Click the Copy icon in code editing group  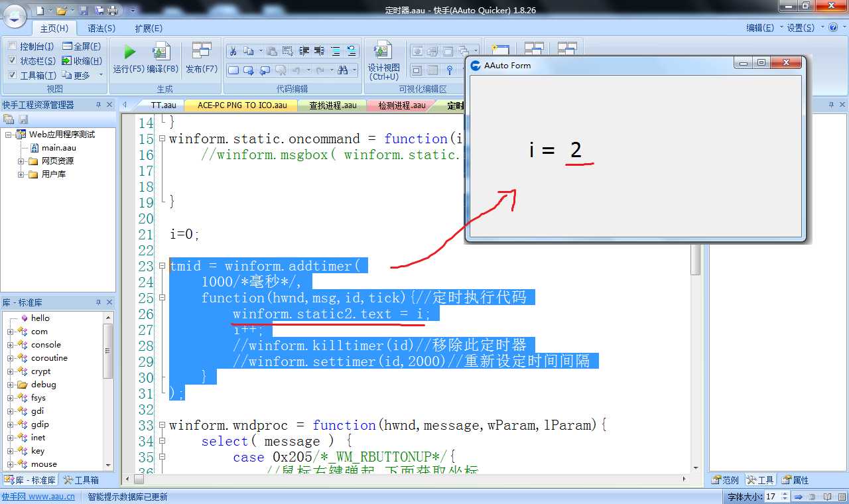pos(249,51)
